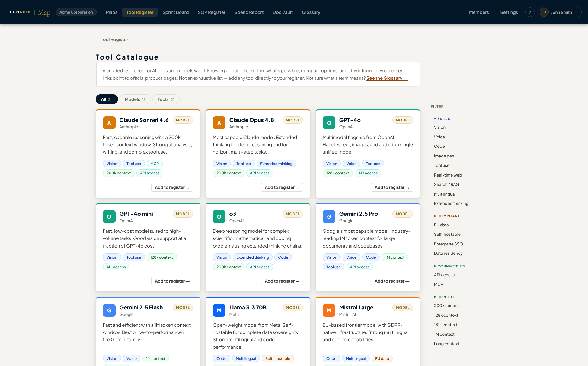Click the Claude Sonnet 4.6 Anthropic logo icon
The height and width of the screenshot is (366, 588).
(109, 123)
